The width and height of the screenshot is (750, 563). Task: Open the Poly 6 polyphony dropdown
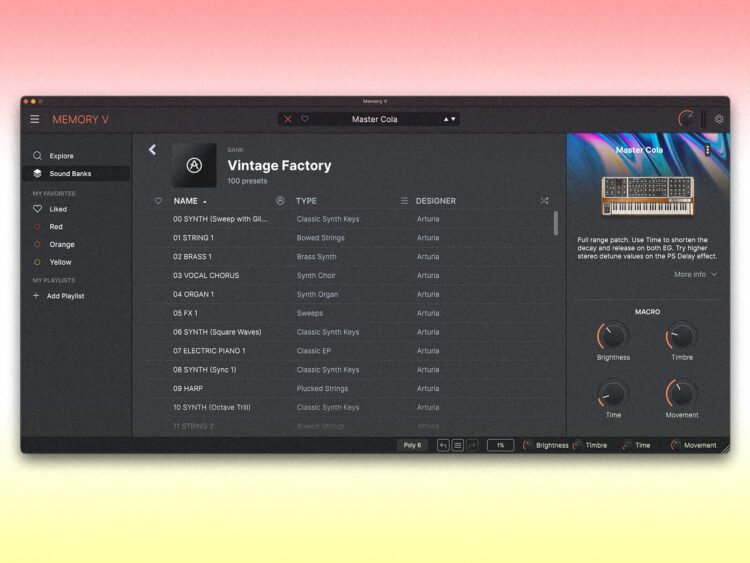[412, 445]
